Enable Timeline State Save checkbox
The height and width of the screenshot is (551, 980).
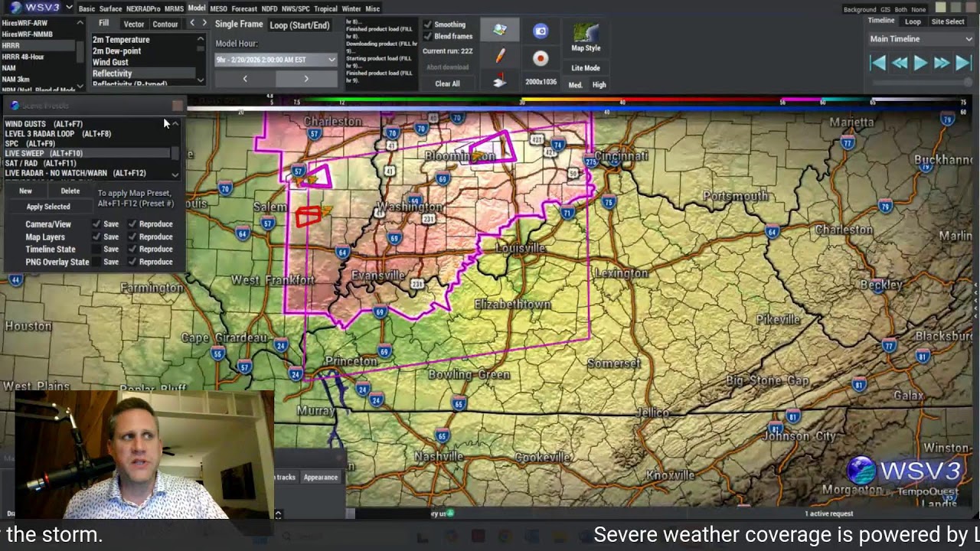point(96,249)
